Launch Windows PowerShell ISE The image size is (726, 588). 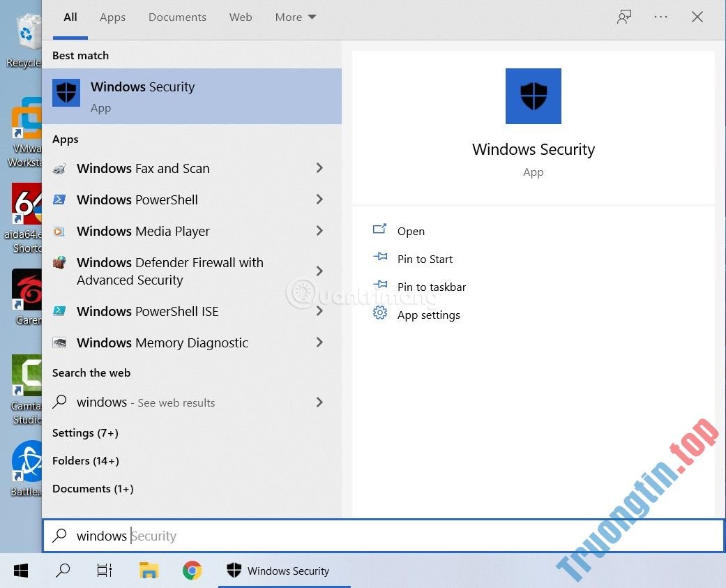click(x=146, y=311)
